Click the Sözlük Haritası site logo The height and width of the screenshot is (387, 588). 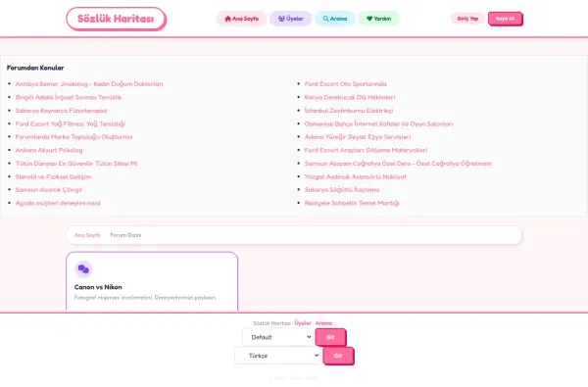116,19
